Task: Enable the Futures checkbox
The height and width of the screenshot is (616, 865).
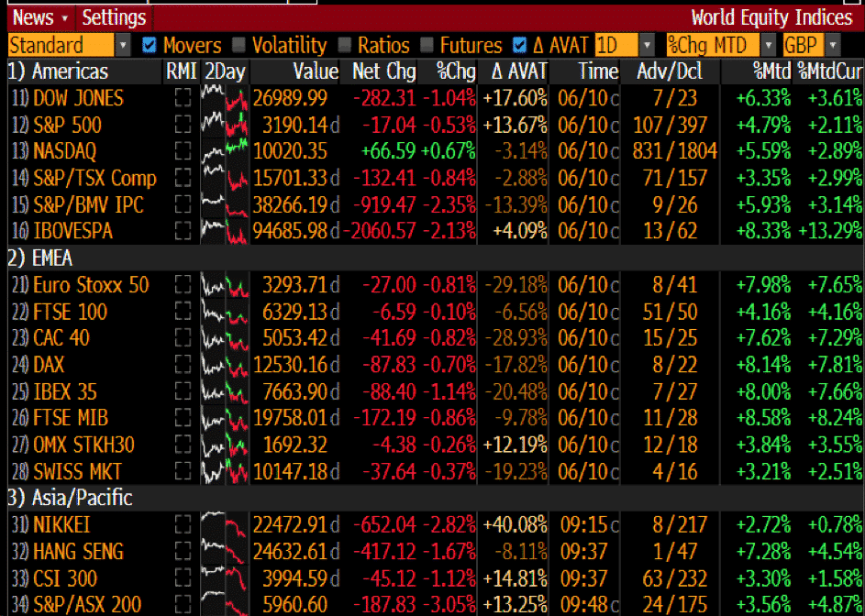Action: [x=427, y=45]
